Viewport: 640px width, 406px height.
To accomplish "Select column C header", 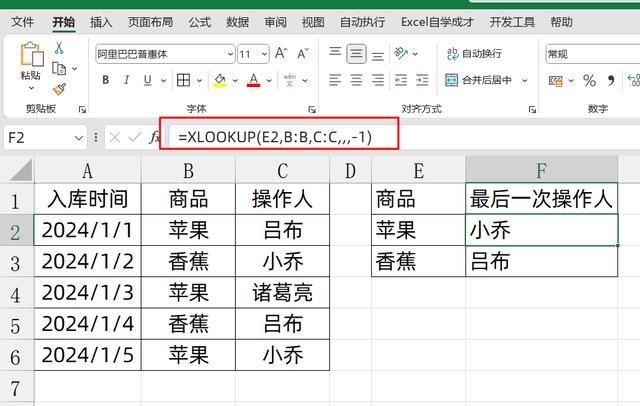I will [282, 171].
